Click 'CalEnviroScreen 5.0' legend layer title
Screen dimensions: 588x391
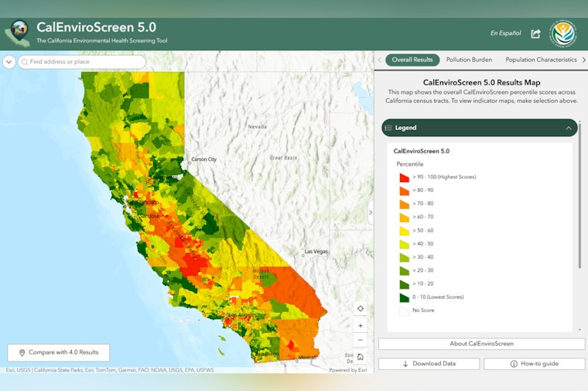pyautogui.click(x=422, y=151)
